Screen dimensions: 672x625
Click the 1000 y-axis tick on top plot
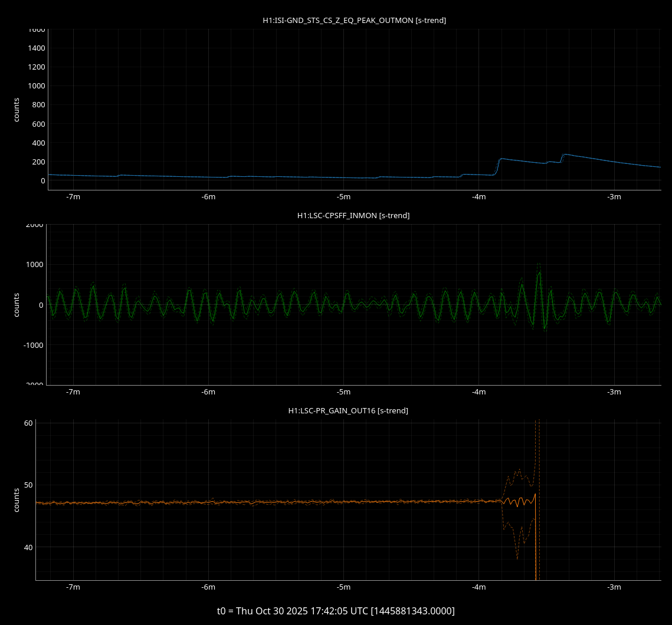click(37, 85)
